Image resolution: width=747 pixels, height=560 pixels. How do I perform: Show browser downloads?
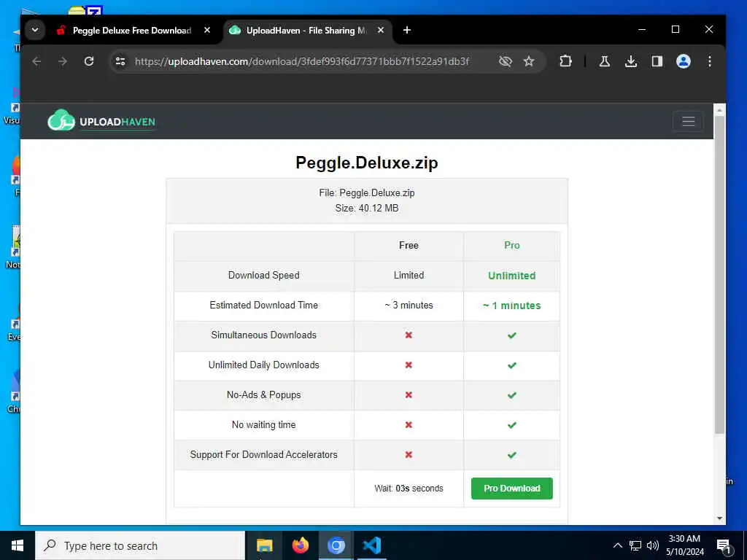[x=631, y=61]
